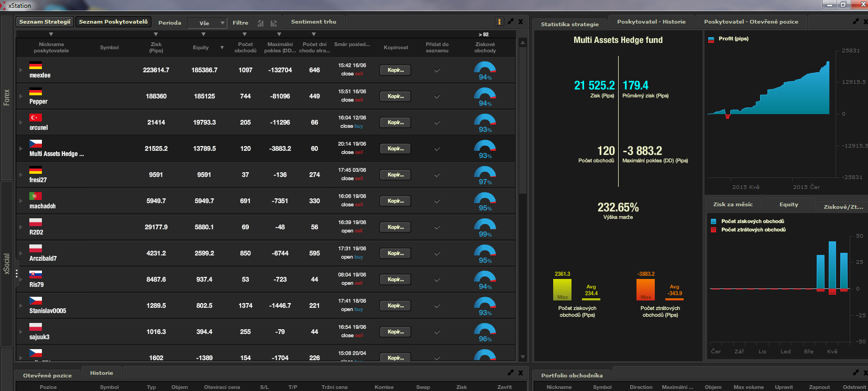Expand the R2D2 row arrow
The image size is (868, 391).
[21, 227]
